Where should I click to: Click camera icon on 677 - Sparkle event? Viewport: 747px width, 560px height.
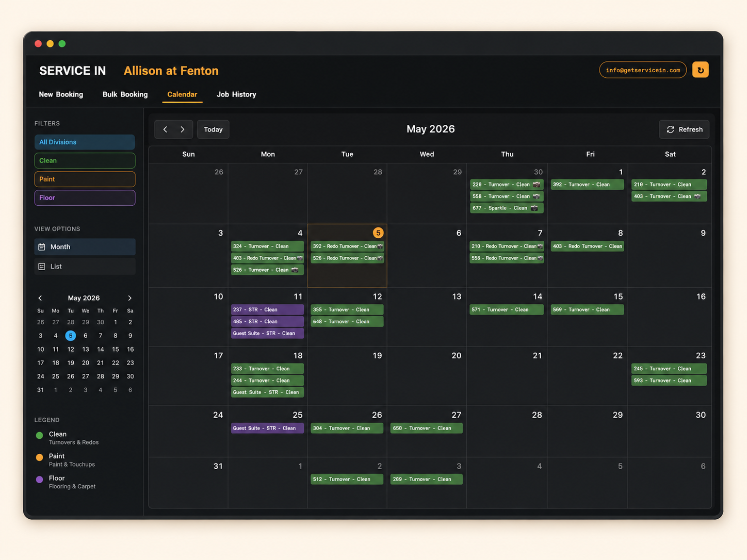(x=534, y=208)
